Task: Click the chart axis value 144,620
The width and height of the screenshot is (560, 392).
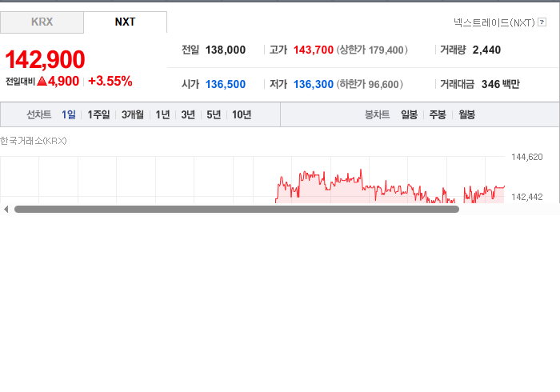Action: coord(526,157)
